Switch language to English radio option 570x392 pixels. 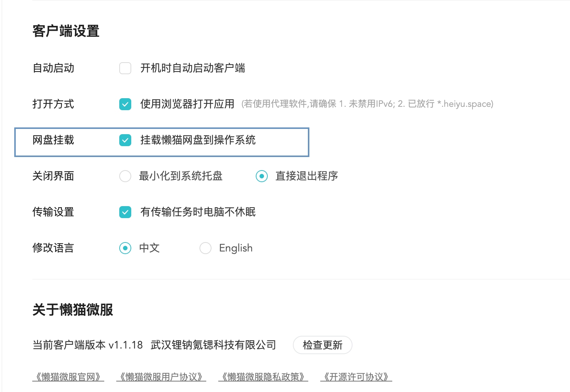205,248
